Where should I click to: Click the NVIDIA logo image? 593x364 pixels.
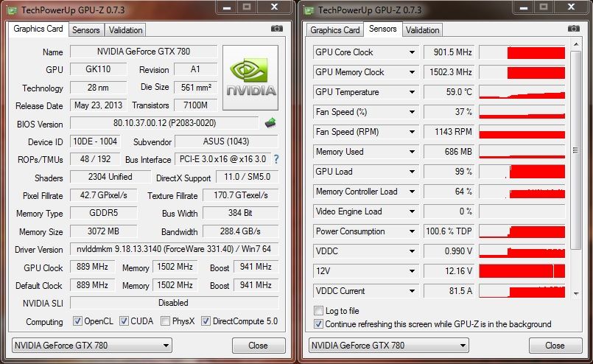[x=250, y=77]
